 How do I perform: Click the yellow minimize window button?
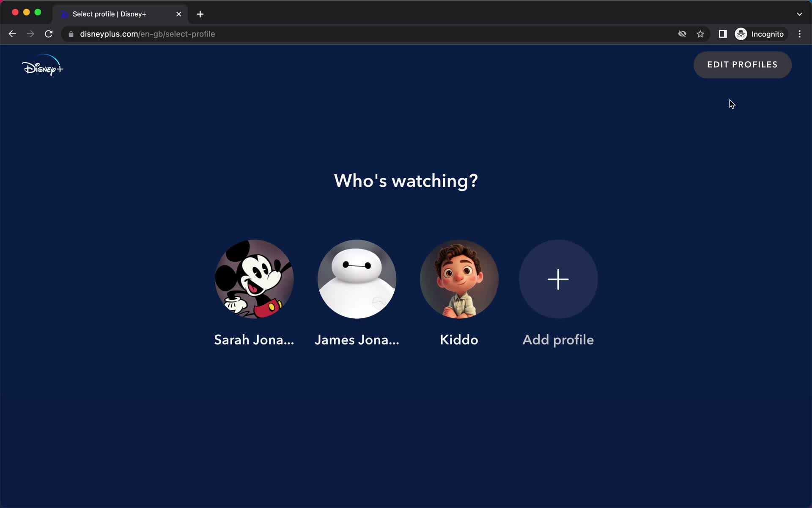27,12
